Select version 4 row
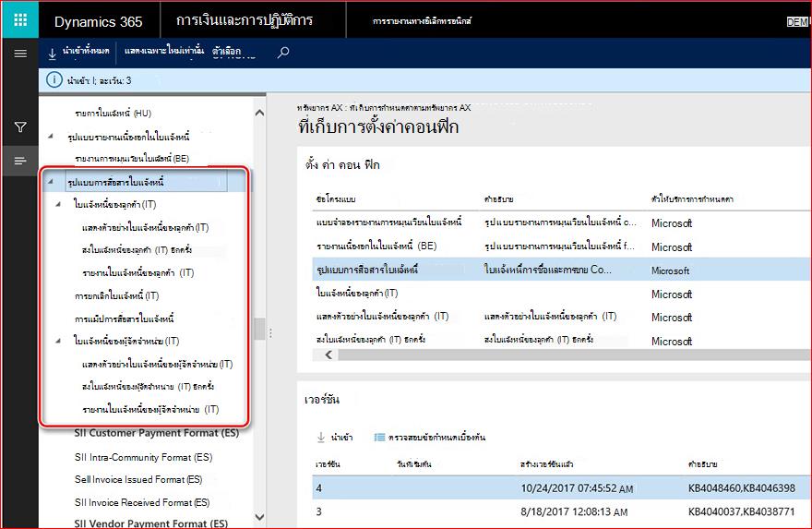 [562, 488]
